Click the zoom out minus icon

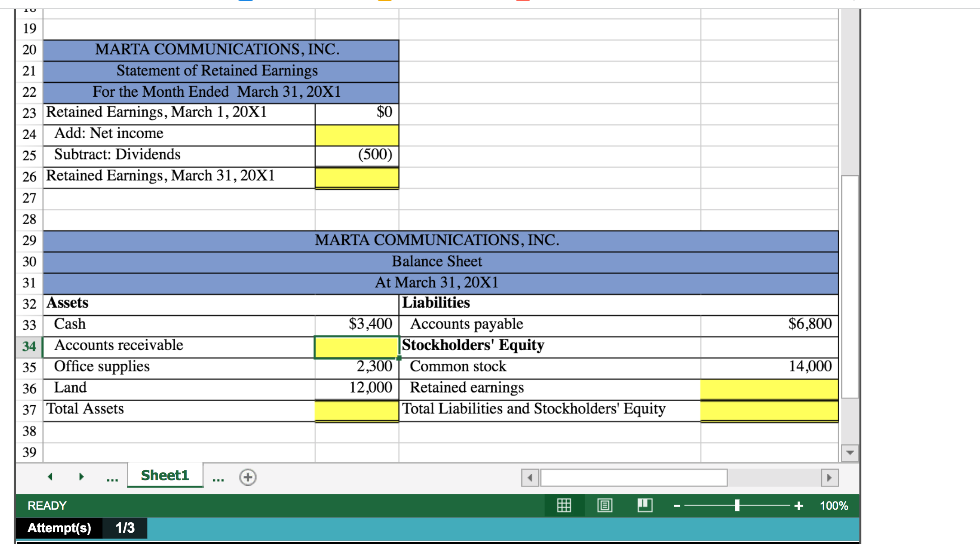(x=677, y=506)
